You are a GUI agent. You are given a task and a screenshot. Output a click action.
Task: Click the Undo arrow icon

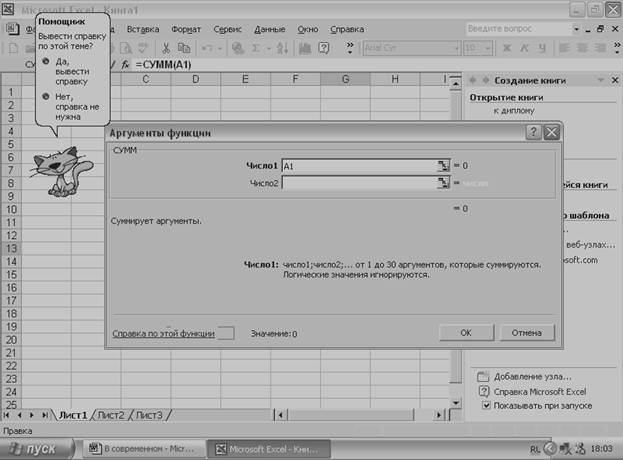207,48
